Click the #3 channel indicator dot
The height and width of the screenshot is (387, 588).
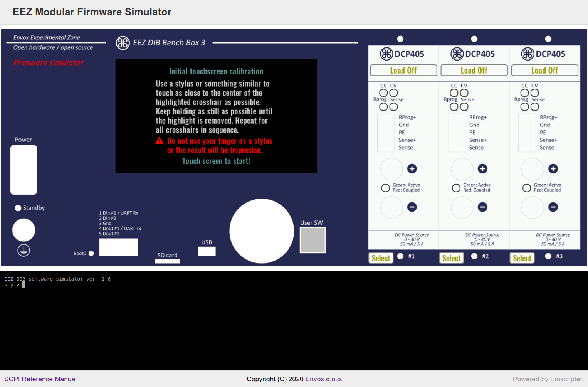[x=548, y=256]
